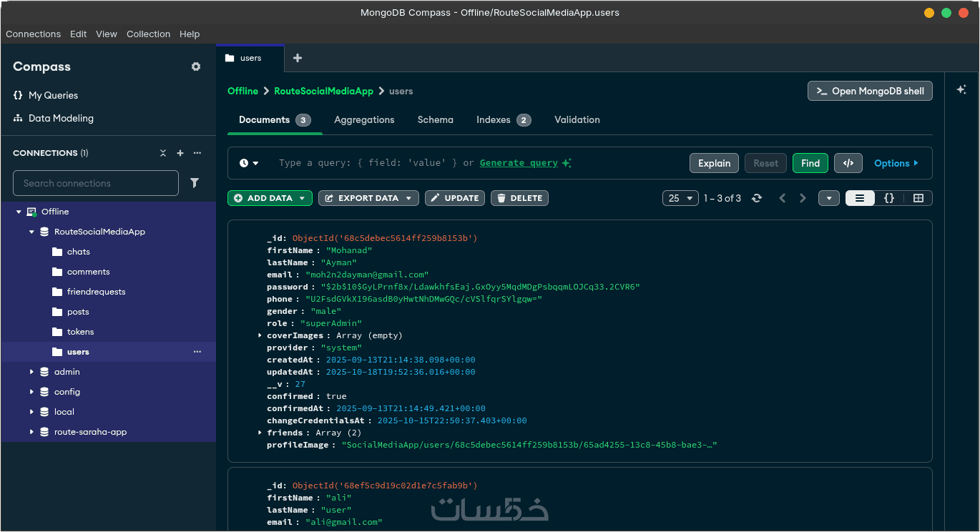This screenshot has height=532, width=980.
Task: Switch to the Validation tab
Action: 577,119
